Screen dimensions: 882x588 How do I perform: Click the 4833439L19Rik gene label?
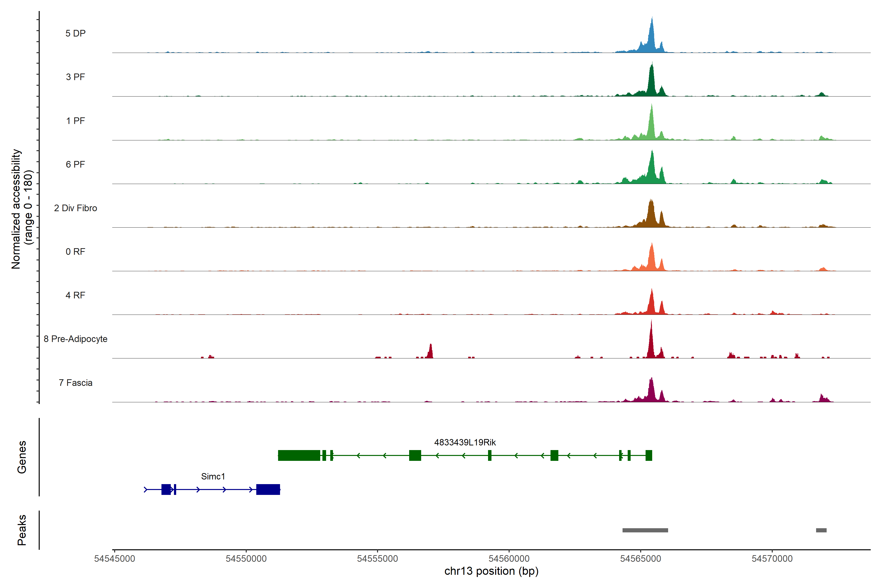(x=465, y=442)
